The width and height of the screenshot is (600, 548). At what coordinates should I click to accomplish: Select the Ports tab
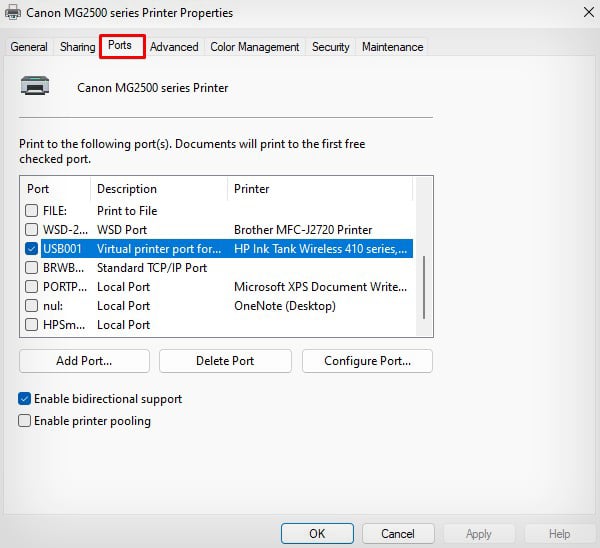tap(120, 46)
